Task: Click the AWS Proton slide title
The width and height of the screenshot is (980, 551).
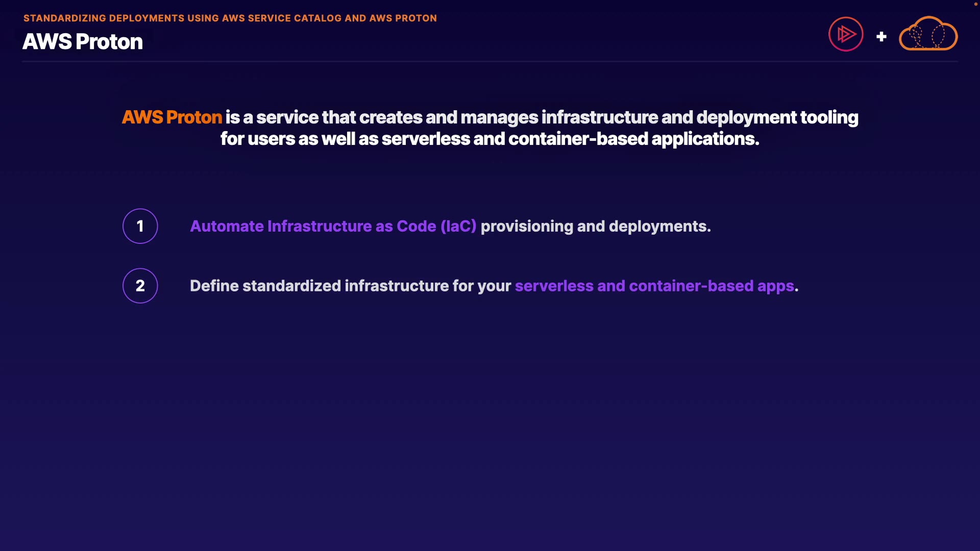Action: click(83, 42)
